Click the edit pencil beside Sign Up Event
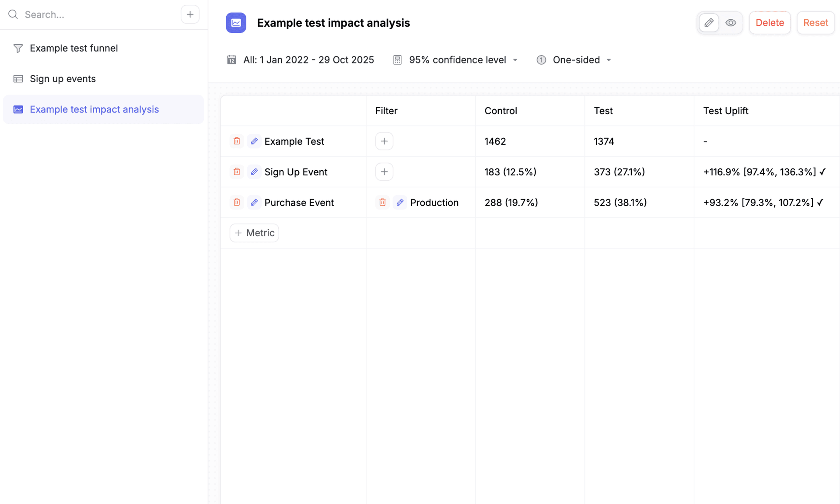 (254, 171)
